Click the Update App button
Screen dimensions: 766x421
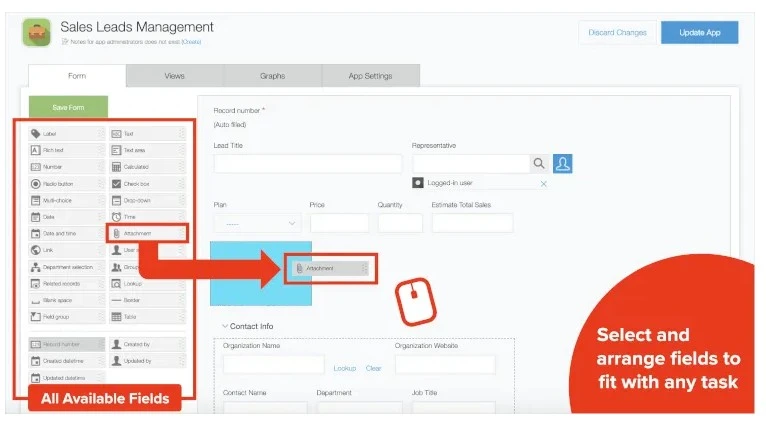click(700, 33)
